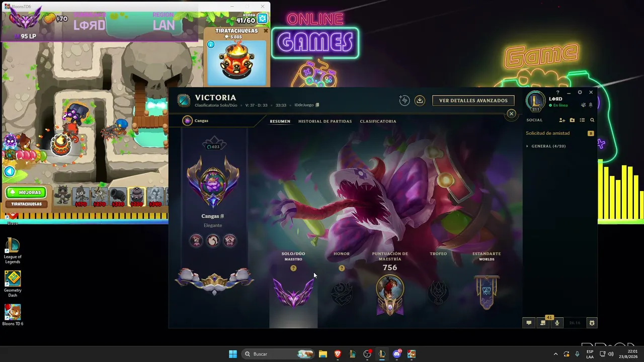Click Ver Detalles Avanzados button
The height and width of the screenshot is (362, 644).
coord(473,101)
